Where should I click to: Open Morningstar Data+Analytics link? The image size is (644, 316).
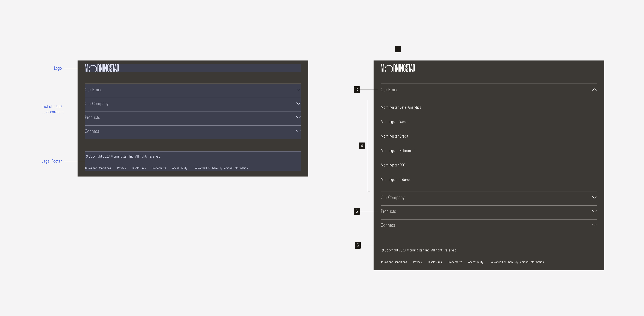click(x=401, y=107)
